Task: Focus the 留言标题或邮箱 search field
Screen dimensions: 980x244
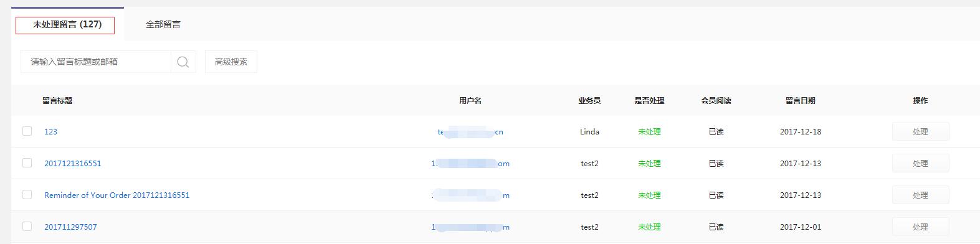Action: click(96, 62)
